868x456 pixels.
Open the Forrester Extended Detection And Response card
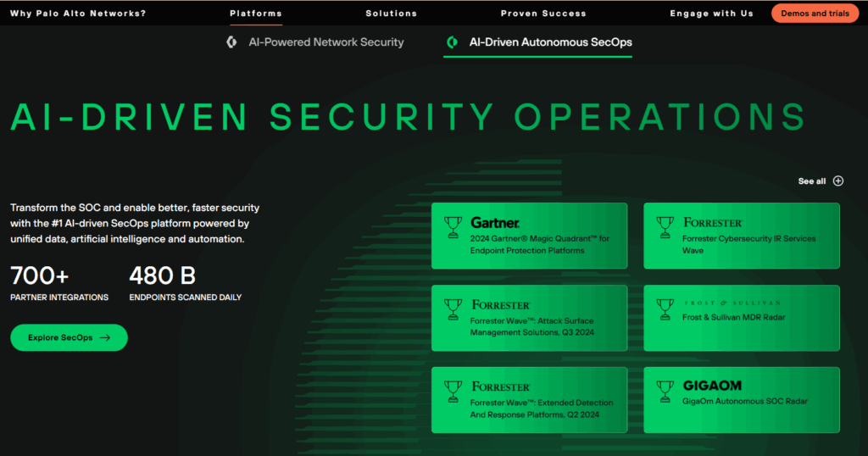click(529, 400)
